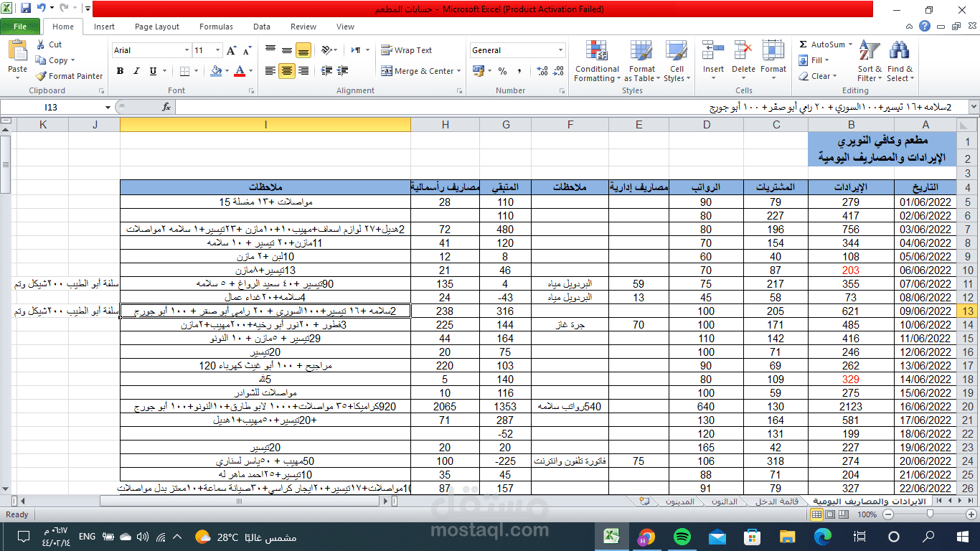Expand AutoSum dropdown arrow

click(x=850, y=44)
